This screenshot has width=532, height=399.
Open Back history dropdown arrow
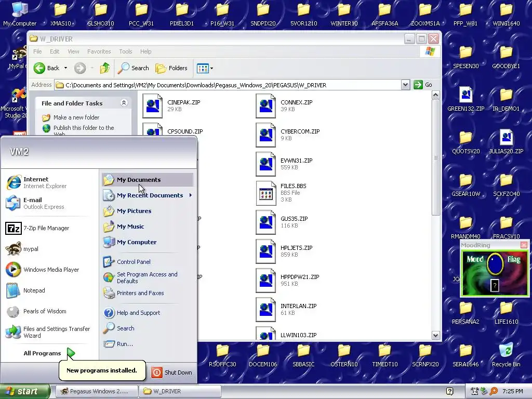tap(66, 68)
